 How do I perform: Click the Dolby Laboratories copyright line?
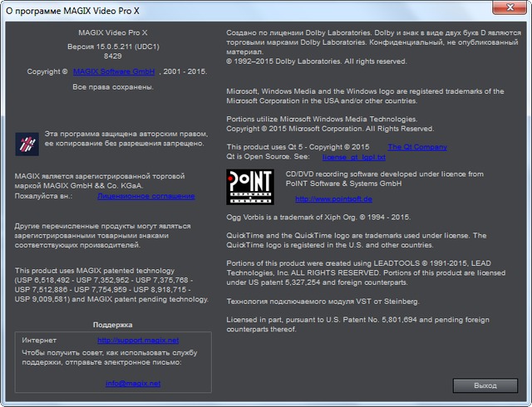pos(316,61)
